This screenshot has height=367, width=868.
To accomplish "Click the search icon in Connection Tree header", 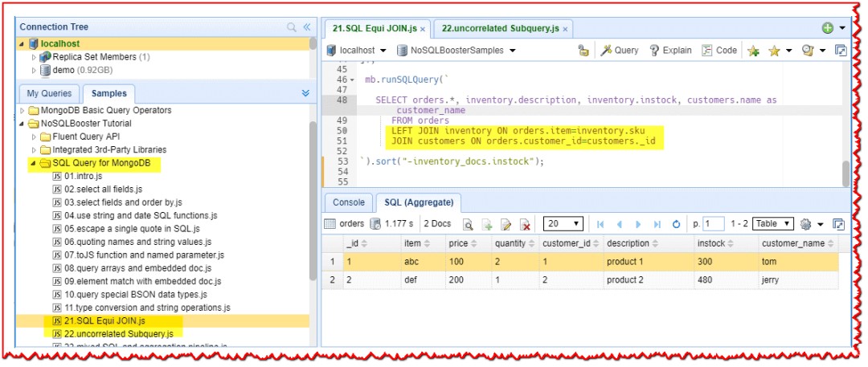I will (292, 27).
